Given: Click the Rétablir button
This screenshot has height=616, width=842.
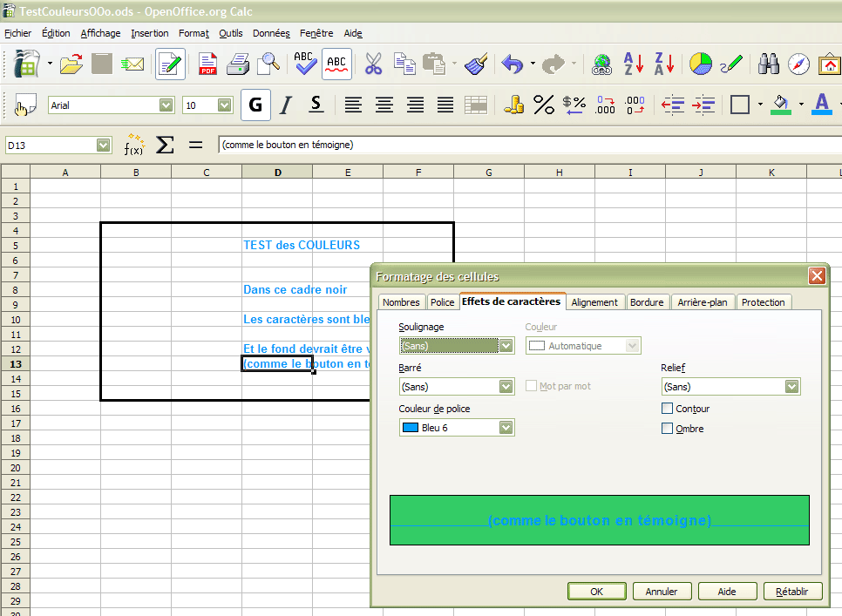Looking at the screenshot, I should point(792,592).
